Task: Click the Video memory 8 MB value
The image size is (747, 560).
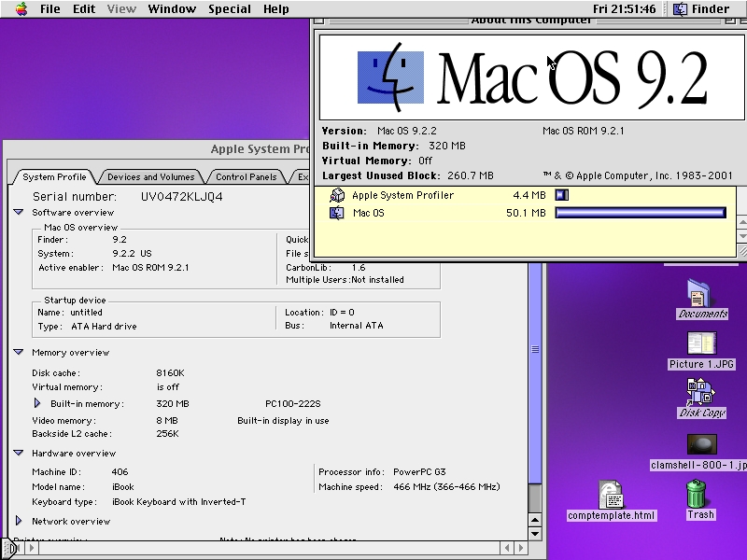Action: (x=167, y=421)
